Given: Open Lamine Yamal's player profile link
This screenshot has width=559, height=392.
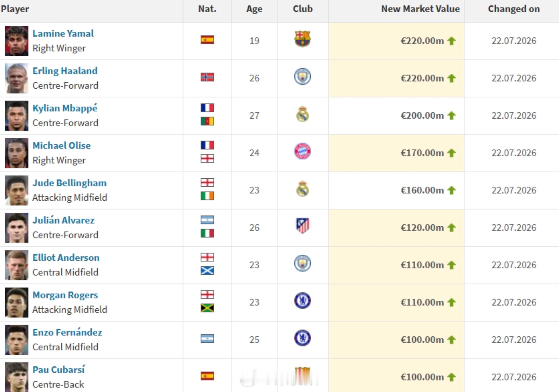Looking at the screenshot, I should [63, 33].
